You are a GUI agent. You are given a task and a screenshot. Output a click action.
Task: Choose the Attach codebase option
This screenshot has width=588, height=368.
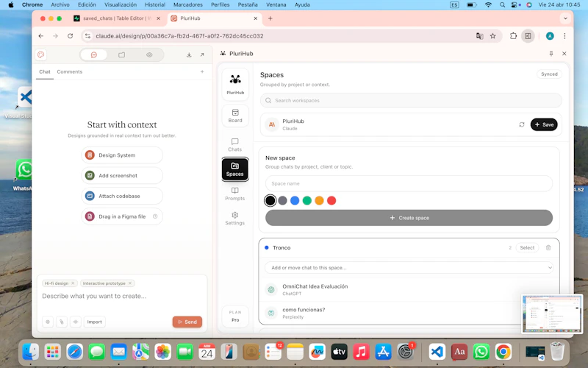[x=122, y=196]
